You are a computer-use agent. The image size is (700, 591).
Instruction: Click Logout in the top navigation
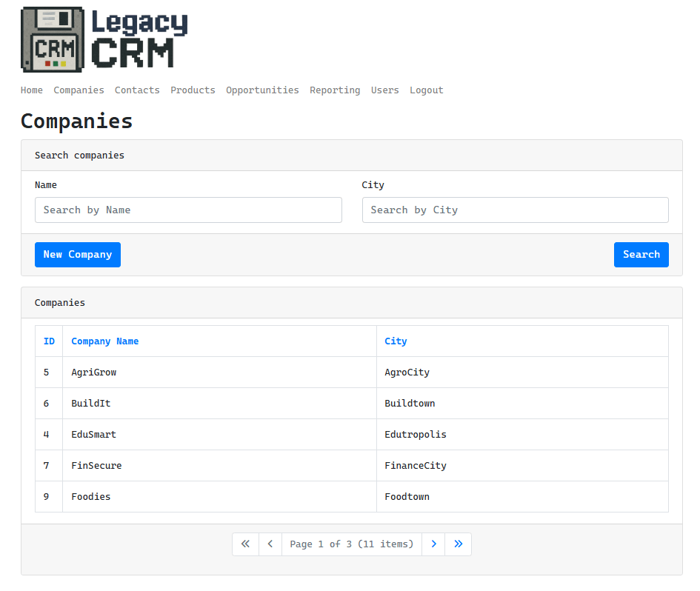coord(427,90)
